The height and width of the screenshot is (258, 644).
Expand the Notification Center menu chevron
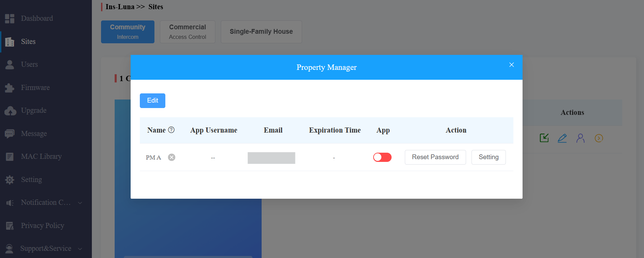[x=80, y=203]
